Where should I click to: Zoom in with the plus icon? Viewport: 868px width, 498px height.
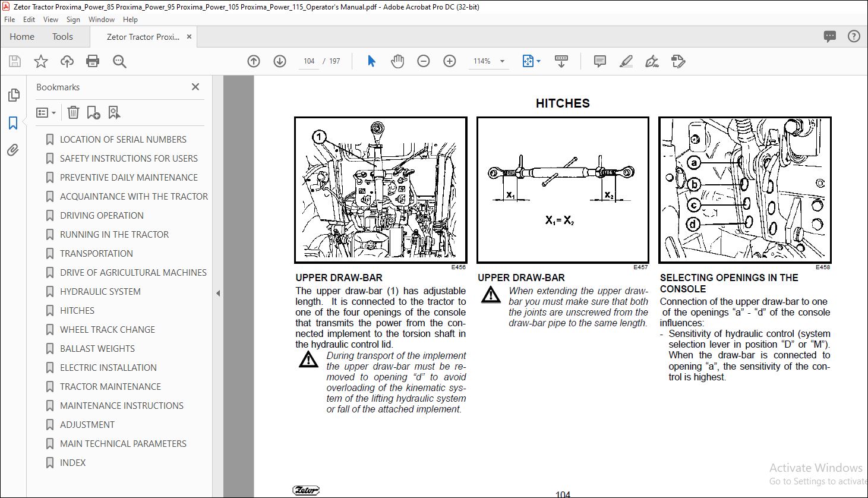tap(450, 61)
